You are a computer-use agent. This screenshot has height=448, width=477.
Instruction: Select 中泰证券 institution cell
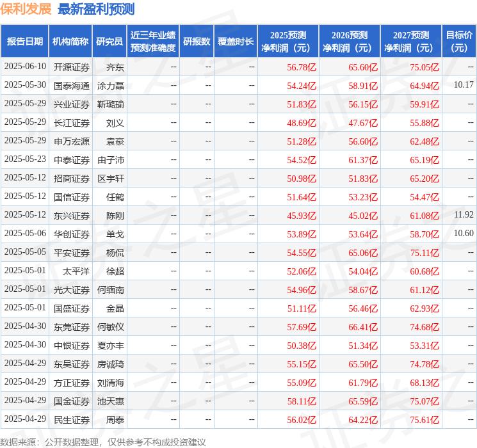pyautogui.click(x=72, y=160)
